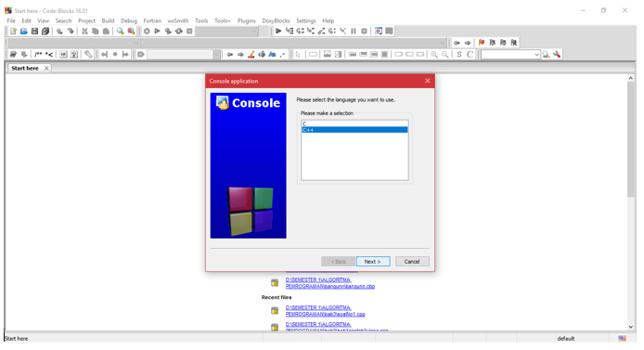The height and width of the screenshot is (350, 644).
Task: Click the Next > button
Action: (373, 261)
